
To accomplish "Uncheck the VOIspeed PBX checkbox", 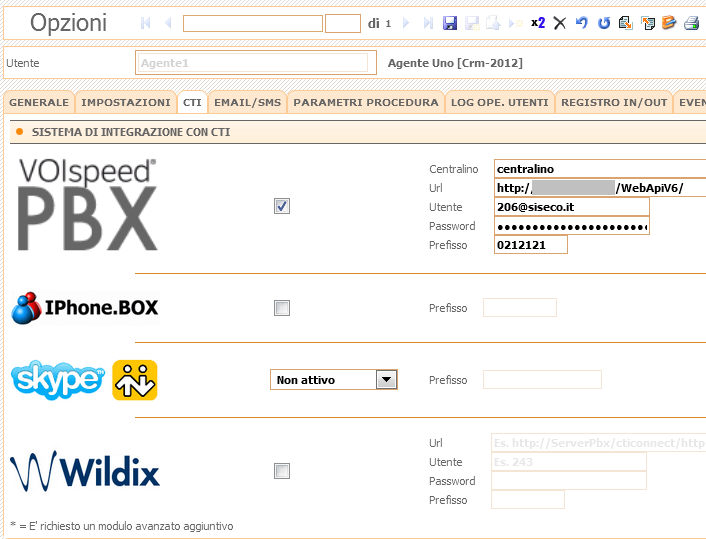I will click(x=282, y=206).
